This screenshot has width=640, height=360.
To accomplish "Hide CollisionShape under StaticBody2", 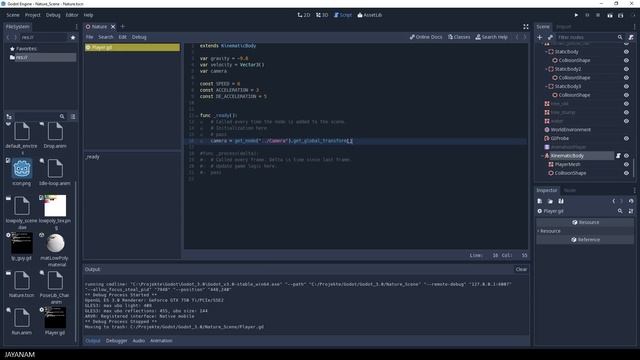I will 626,78.
